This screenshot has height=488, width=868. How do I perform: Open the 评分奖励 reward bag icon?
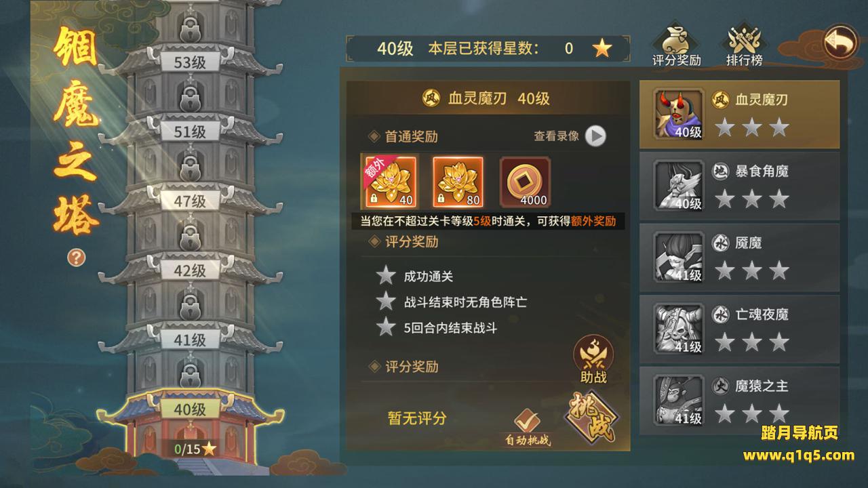pyautogui.click(x=676, y=45)
